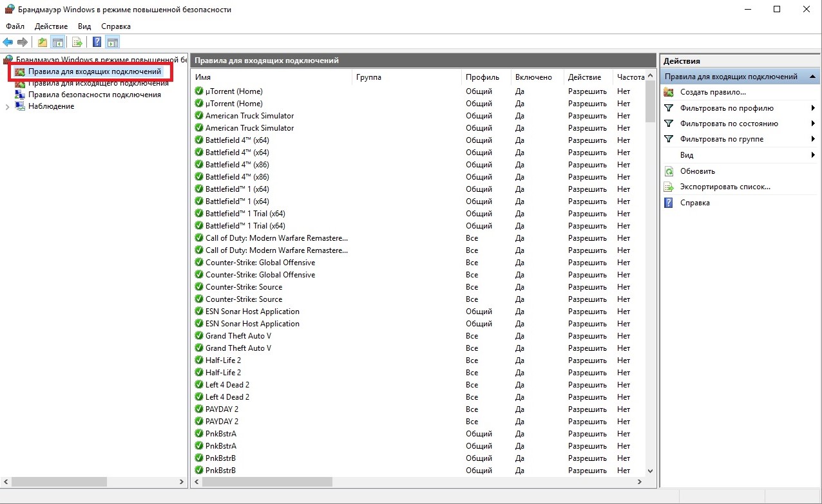The width and height of the screenshot is (822, 504).
Task: Sort by the Группа column header
Action: point(407,77)
